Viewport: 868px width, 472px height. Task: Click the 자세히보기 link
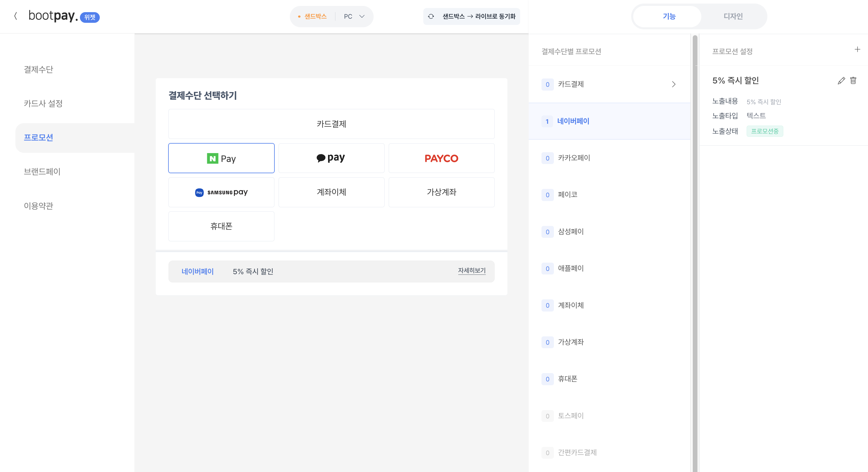(x=471, y=271)
